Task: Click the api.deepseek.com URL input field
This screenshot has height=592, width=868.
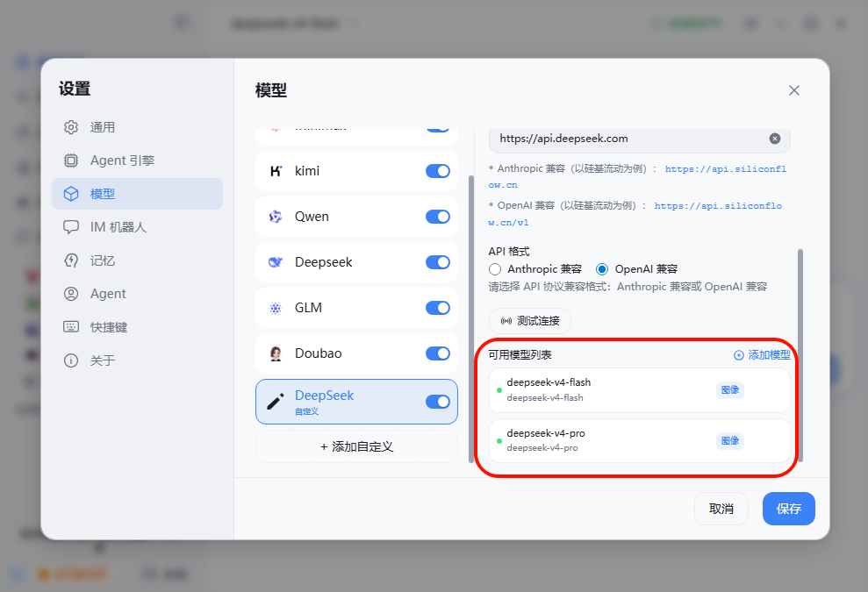Action: point(640,139)
